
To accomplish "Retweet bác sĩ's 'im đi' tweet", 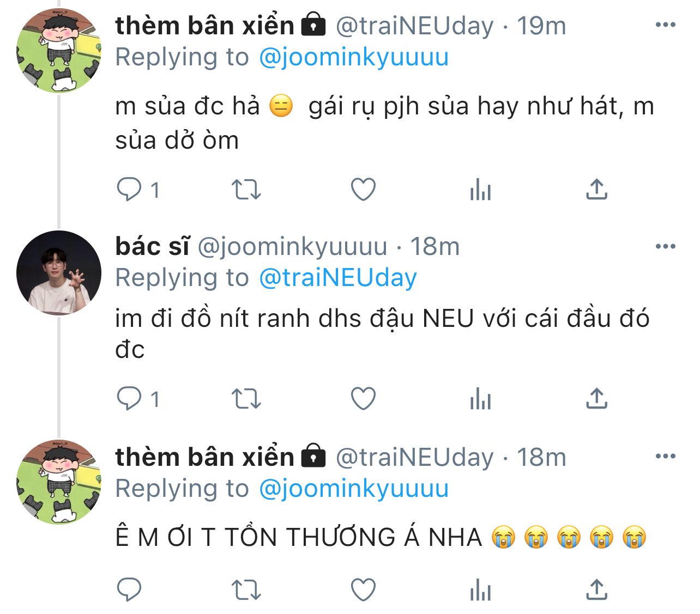I will [246, 399].
